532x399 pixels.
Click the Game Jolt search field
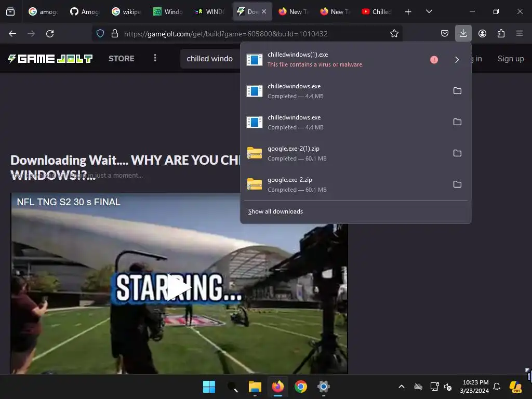210,59
